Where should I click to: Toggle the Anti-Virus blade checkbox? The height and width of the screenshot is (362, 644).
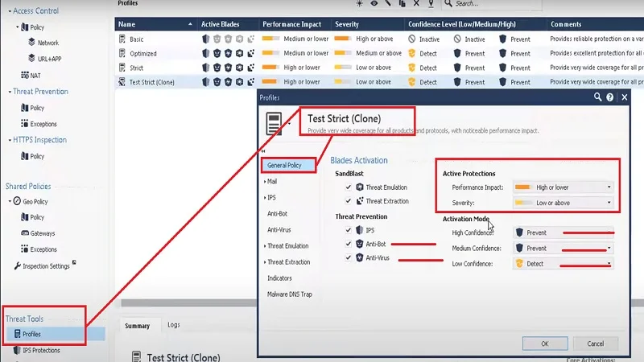[349, 257]
